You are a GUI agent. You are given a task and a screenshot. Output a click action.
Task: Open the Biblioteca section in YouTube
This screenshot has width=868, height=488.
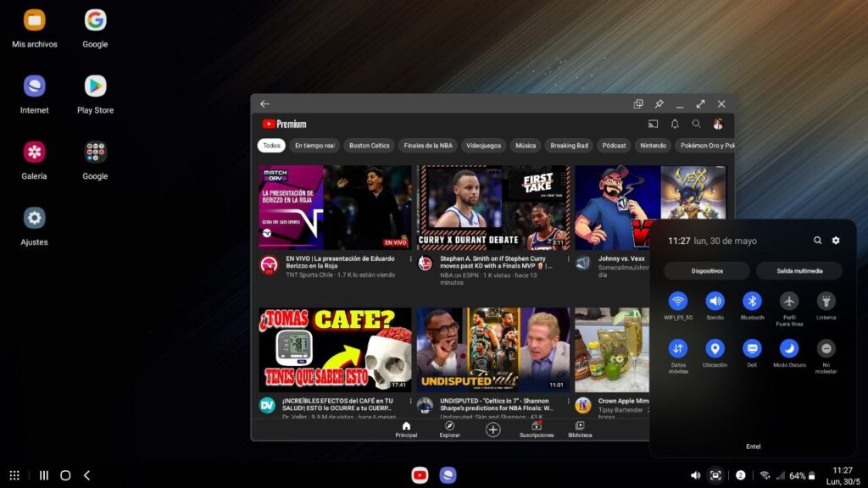[580, 428]
